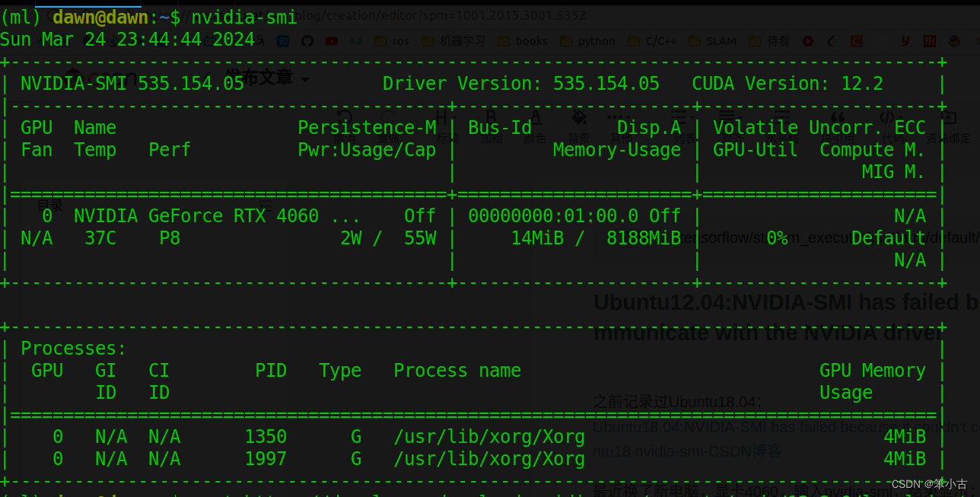Click the GPU utilization 0%
The image size is (980, 497).
click(x=777, y=238)
